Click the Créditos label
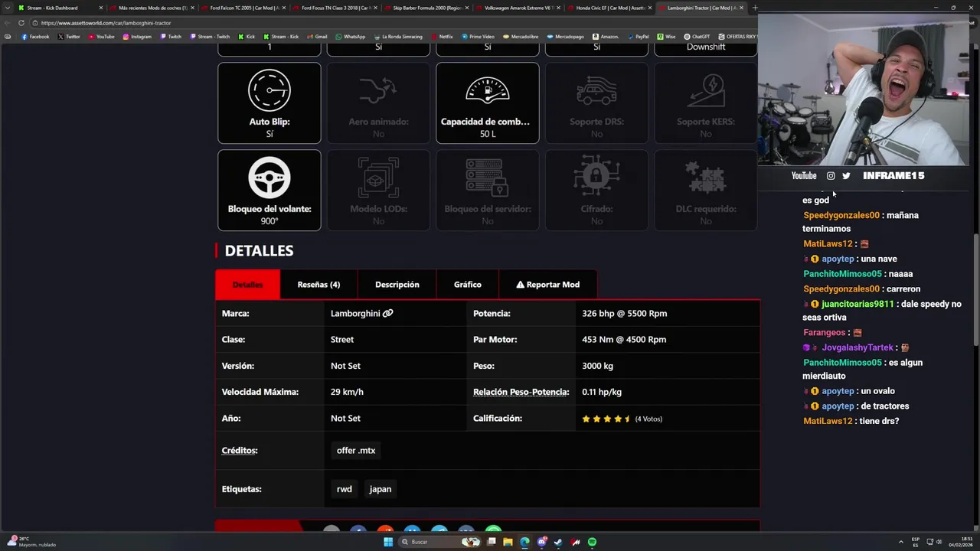This screenshot has width=980, height=551. 240,451
